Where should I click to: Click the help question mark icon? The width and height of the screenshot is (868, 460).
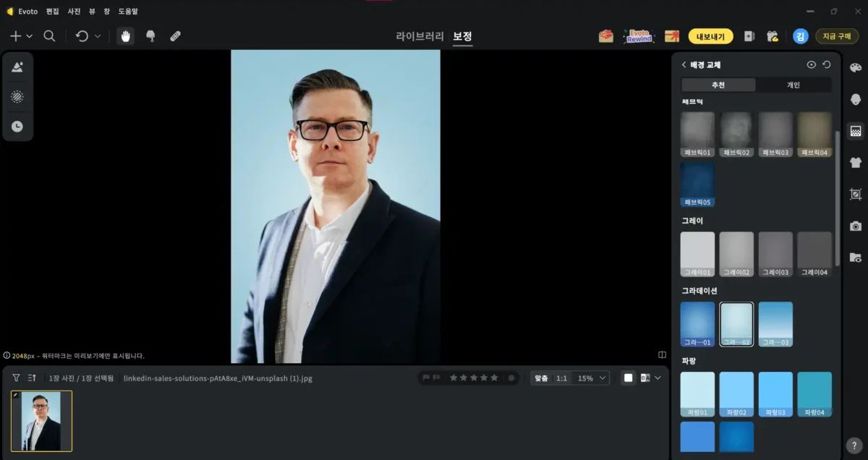(854, 446)
